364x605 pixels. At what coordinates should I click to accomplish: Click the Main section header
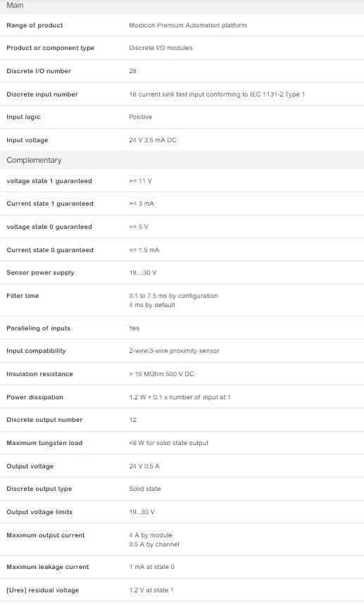pyautogui.click(x=182, y=6)
